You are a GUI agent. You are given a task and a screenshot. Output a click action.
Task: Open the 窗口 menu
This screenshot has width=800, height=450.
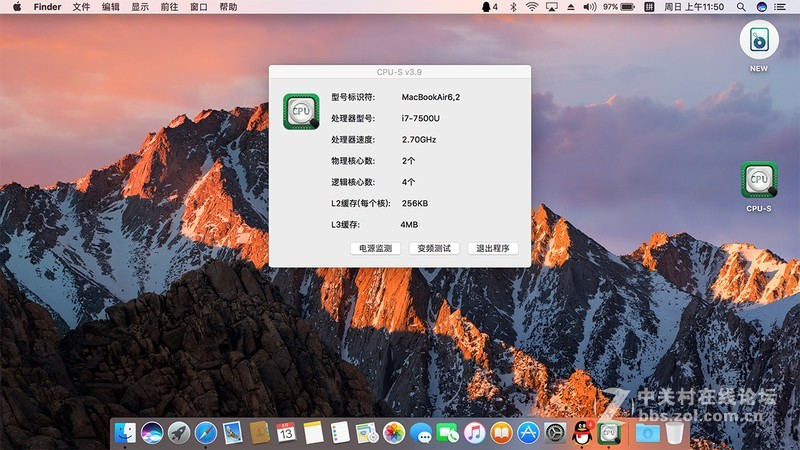[x=198, y=7]
